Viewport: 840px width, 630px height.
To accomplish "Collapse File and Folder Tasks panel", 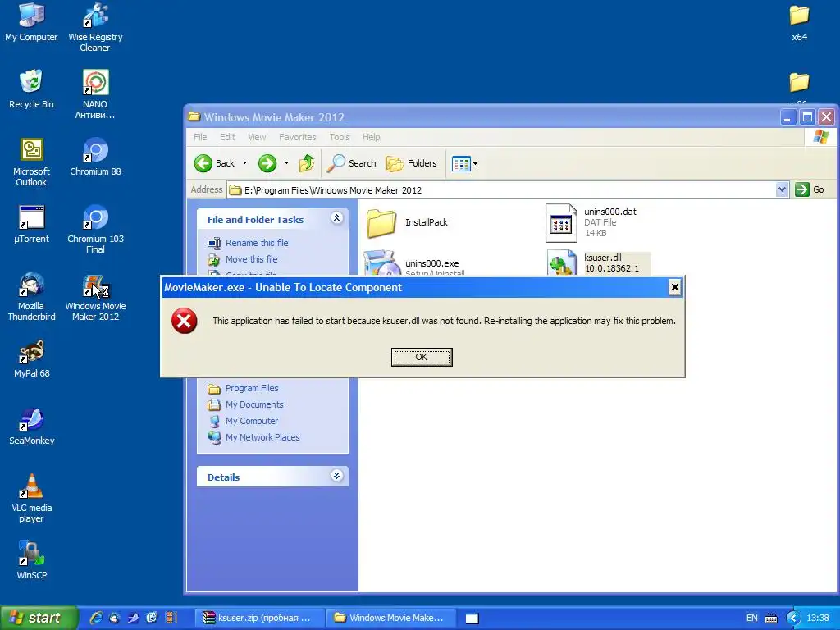I will click(336, 218).
